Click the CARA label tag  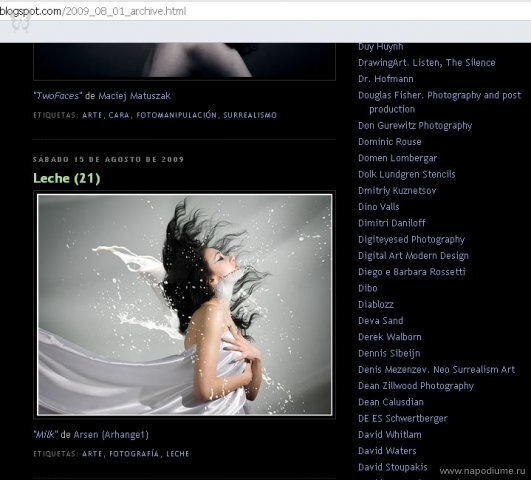[119, 115]
